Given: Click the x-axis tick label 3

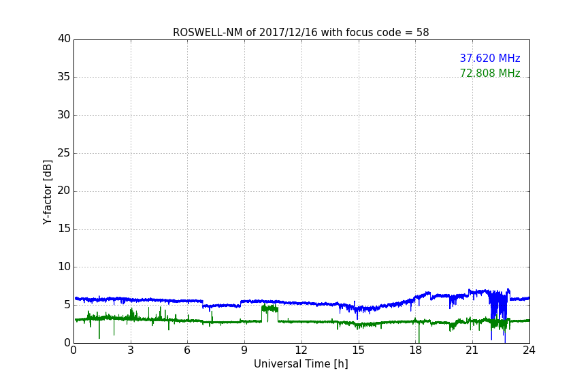Looking at the screenshot, I should coord(131,350).
